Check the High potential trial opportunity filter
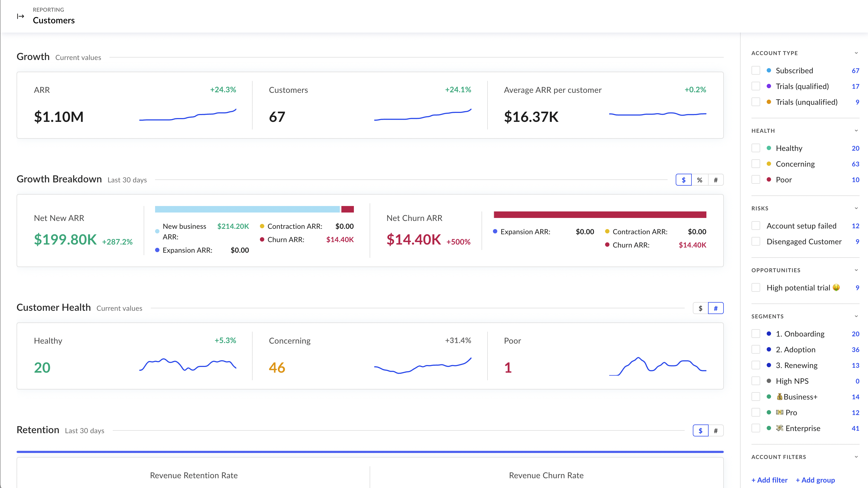 [756, 287]
